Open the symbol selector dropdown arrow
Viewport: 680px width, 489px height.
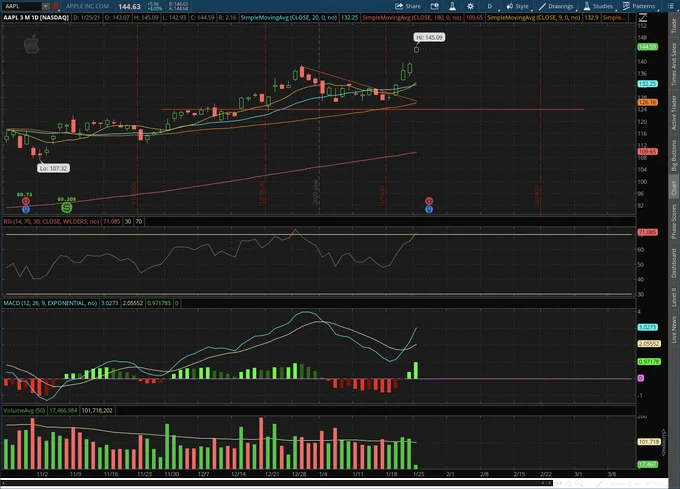pos(46,6)
